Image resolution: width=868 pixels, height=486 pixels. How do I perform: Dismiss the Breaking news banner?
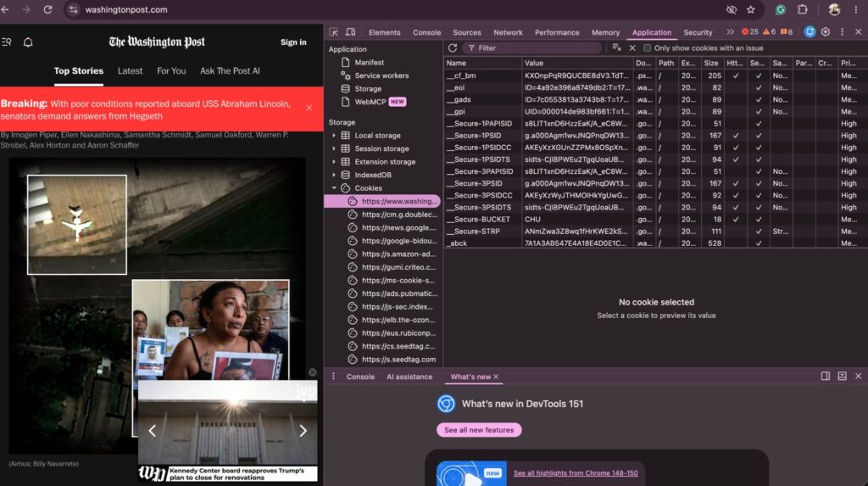(309, 108)
